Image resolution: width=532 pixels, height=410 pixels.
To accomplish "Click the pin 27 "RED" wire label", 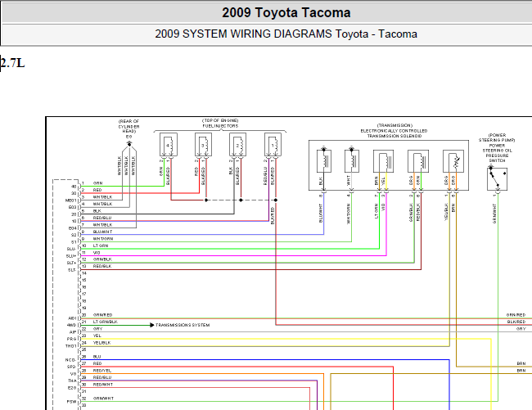I will tap(97, 363).
